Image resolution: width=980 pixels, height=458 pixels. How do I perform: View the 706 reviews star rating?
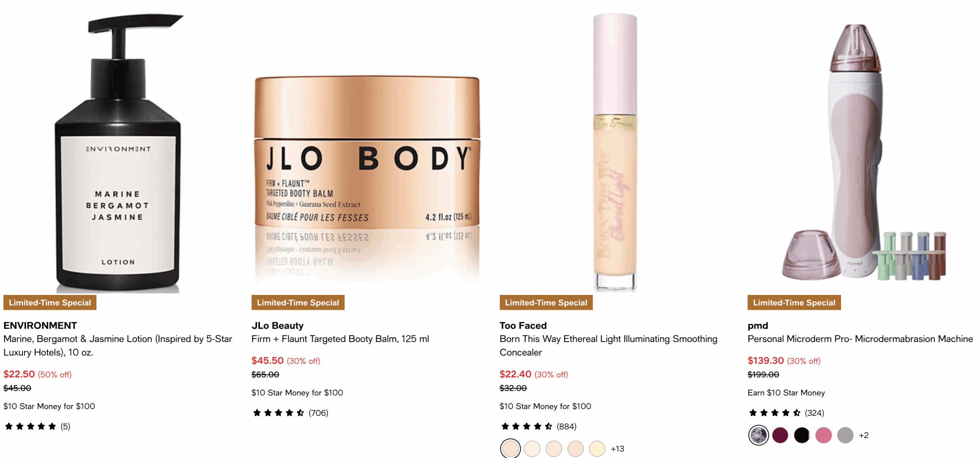point(290,413)
